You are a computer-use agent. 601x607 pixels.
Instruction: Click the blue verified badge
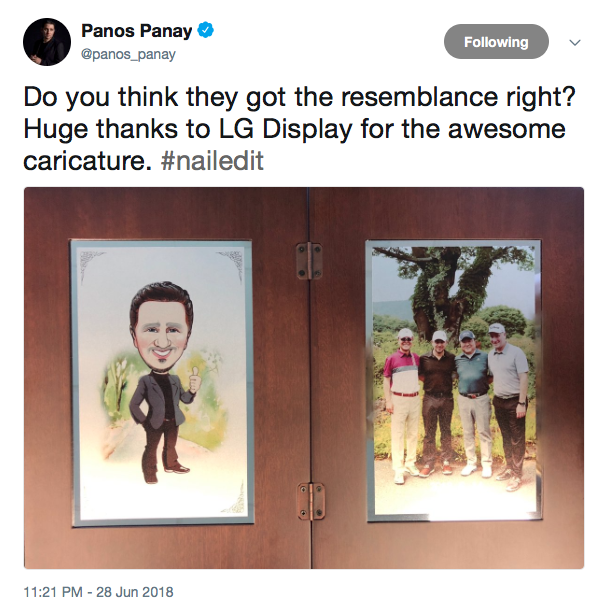205,30
